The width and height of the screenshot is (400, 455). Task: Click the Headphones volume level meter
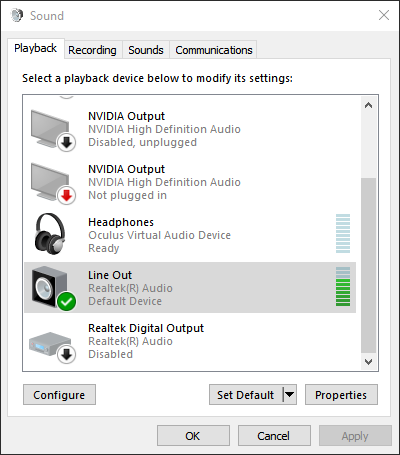click(343, 233)
